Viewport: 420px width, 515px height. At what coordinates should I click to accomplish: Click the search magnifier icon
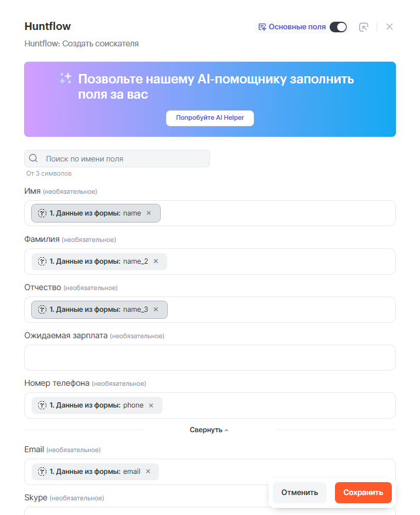tap(33, 159)
